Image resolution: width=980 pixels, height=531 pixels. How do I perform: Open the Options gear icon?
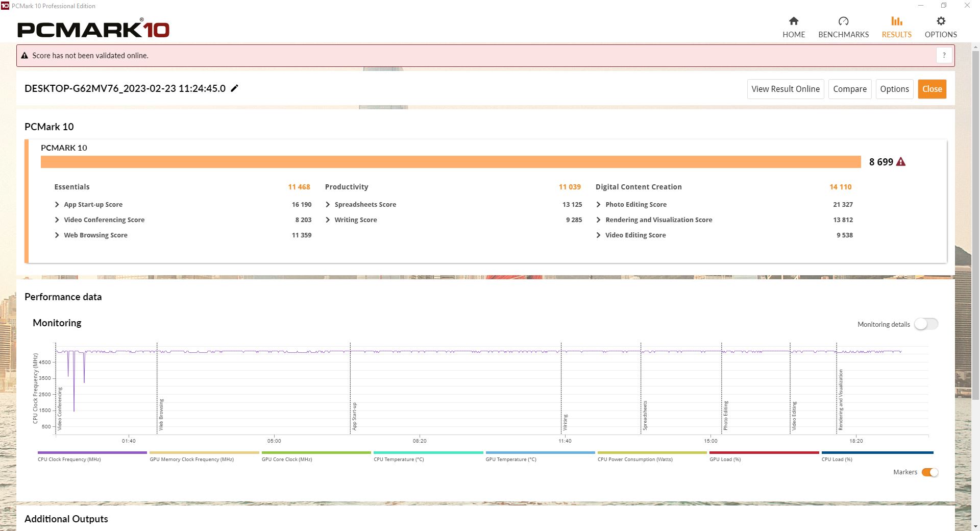tap(941, 21)
